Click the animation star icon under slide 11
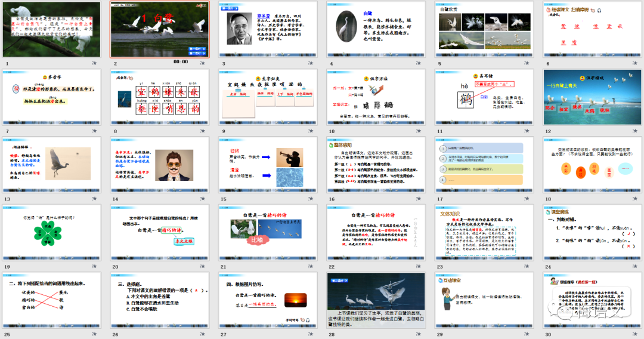Viewport: 644px width, 339px height. (527, 131)
